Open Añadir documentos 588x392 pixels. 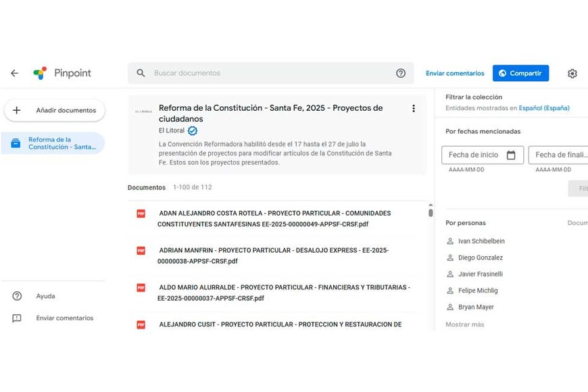54,109
